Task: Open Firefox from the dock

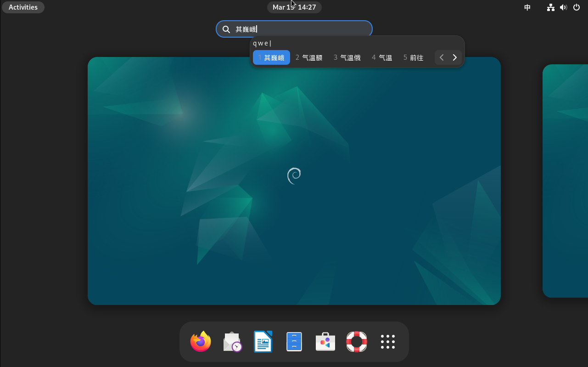Action: (x=201, y=342)
